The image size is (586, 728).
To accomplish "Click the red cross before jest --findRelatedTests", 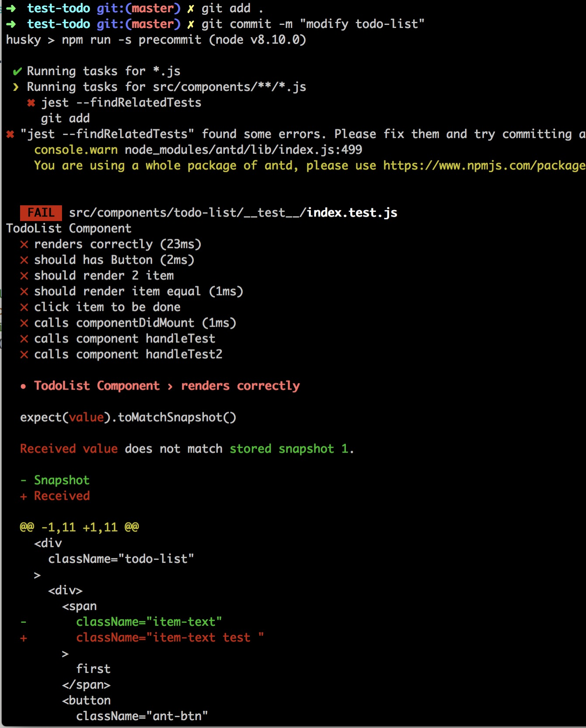I will [31, 103].
